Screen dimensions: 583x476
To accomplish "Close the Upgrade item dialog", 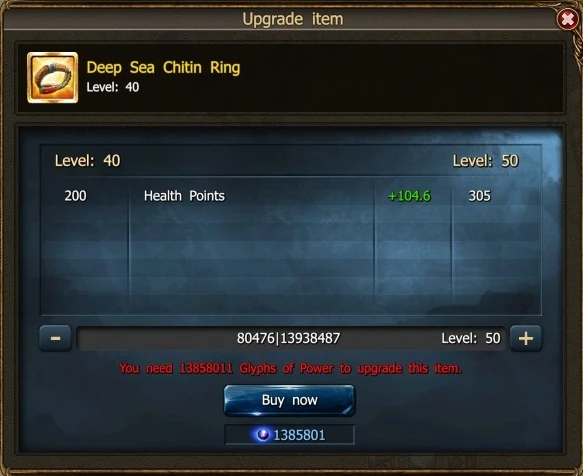I will pos(567,19).
